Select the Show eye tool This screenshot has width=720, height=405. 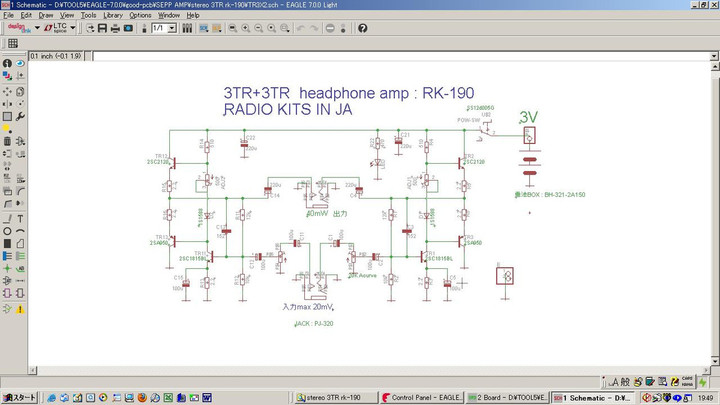pyautogui.click(x=20, y=64)
